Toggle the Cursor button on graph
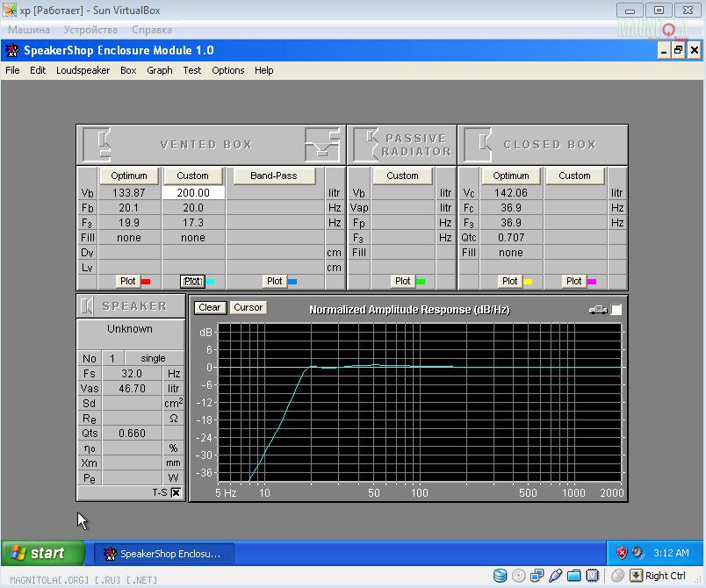This screenshot has height=588, width=706. 248,307
